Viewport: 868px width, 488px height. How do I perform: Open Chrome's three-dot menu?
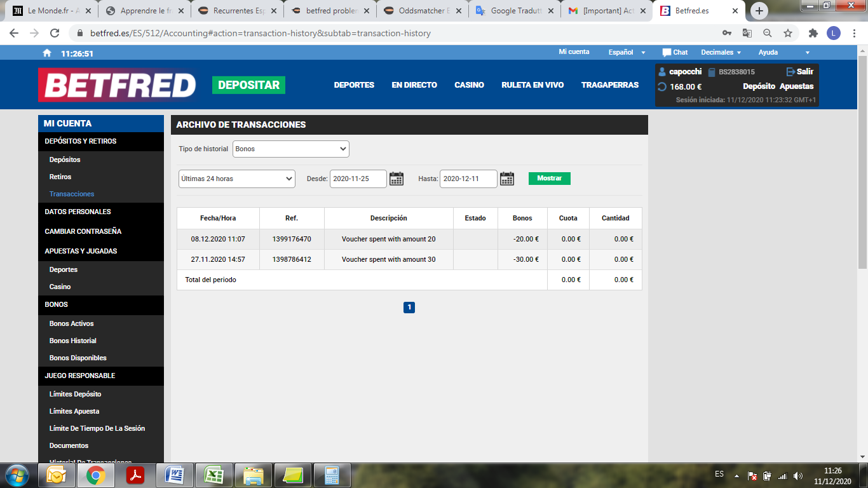coord(854,33)
